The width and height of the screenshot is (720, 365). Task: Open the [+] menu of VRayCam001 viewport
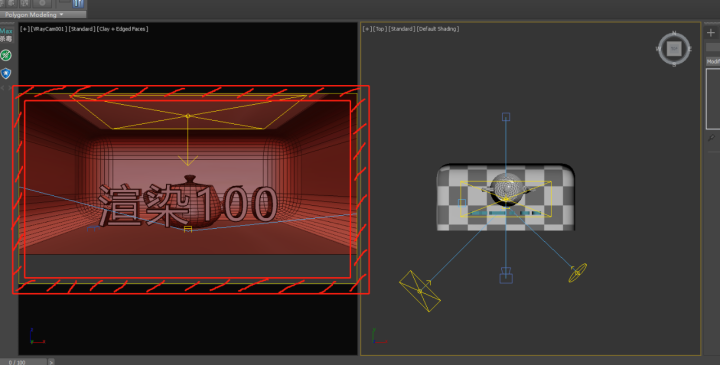coord(24,29)
